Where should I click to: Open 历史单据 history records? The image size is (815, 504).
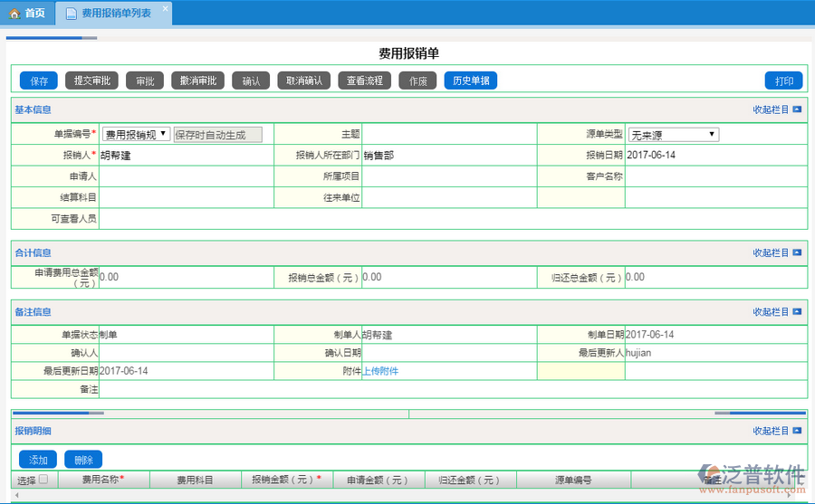[x=470, y=81]
